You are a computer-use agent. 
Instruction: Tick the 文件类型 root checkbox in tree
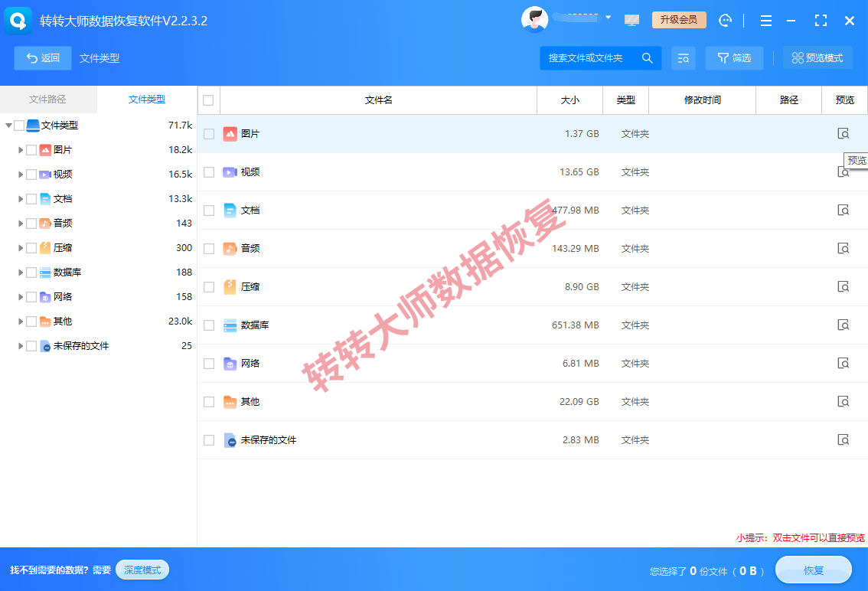pos(19,126)
